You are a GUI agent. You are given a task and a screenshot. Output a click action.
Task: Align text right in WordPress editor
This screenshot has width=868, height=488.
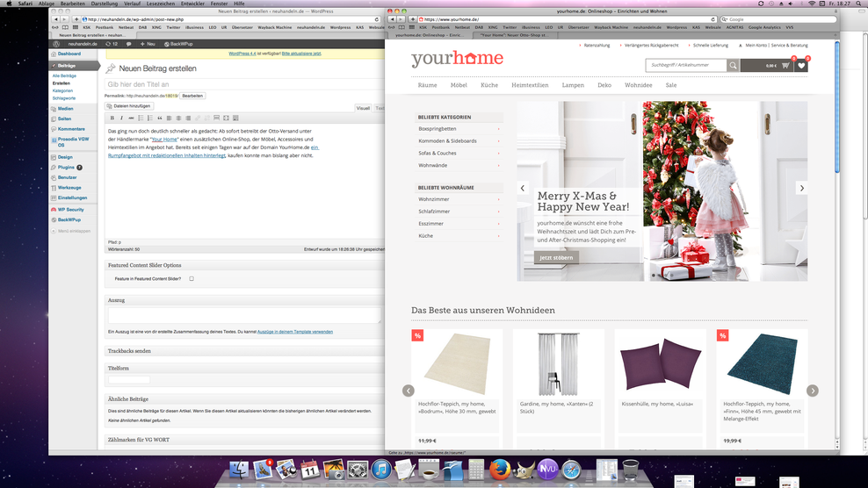point(188,118)
